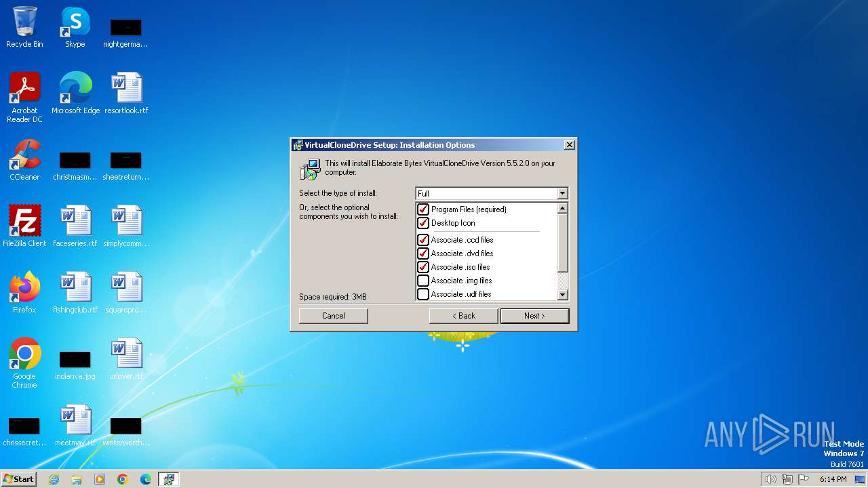Open the Windows Start menu

[19, 479]
